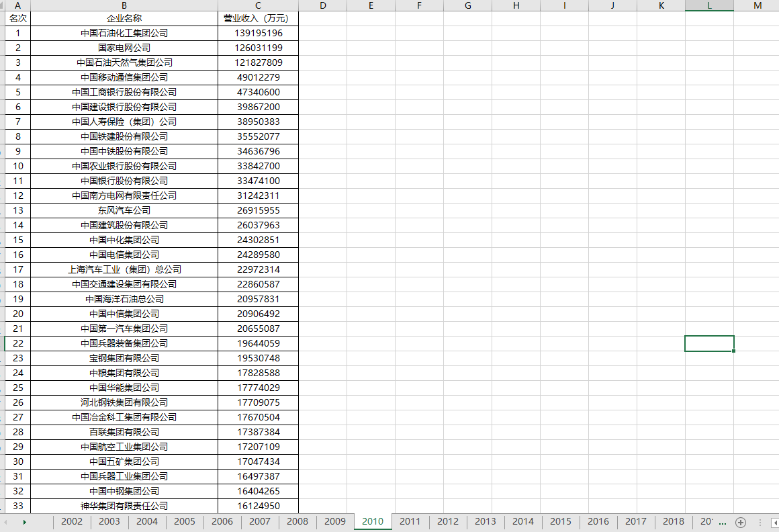
Task: Select cell 上海汽车工业（集团）总公司
Action: coord(124,270)
